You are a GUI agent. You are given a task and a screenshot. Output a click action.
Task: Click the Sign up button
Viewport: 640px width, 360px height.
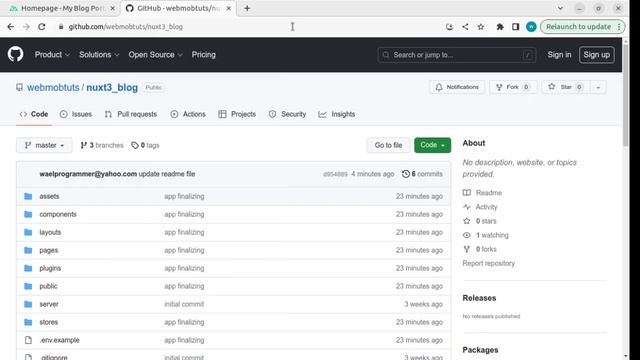[597, 55]
